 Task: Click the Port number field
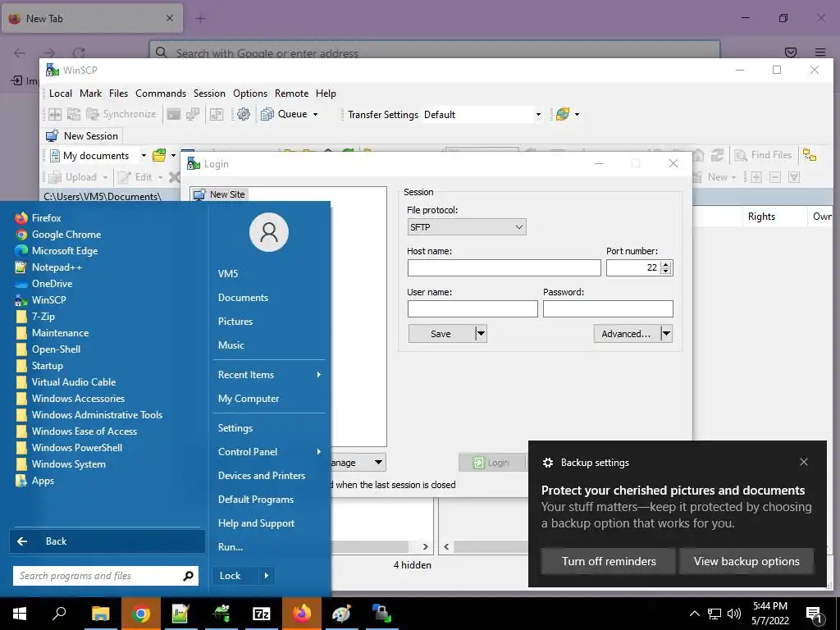pyautogui.click(x=633, y=268)
